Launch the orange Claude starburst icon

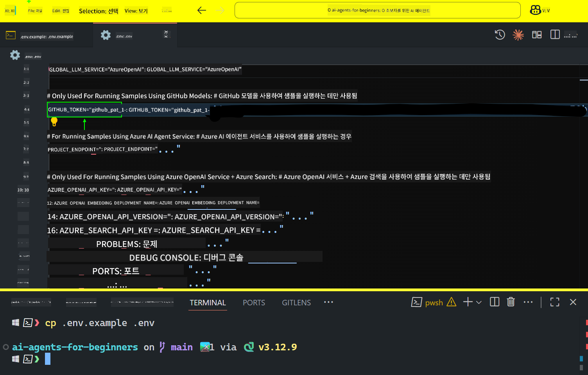click(518, 35)
